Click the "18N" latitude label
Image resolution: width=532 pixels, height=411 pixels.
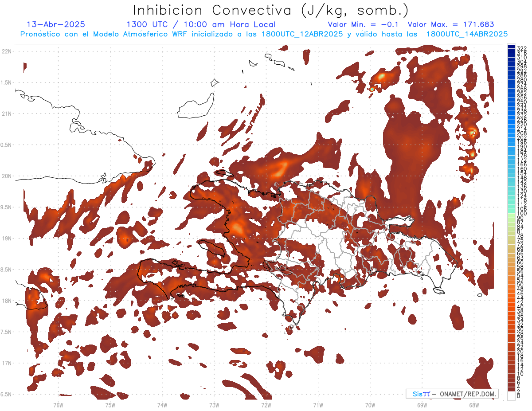click(x=7, y=301)
